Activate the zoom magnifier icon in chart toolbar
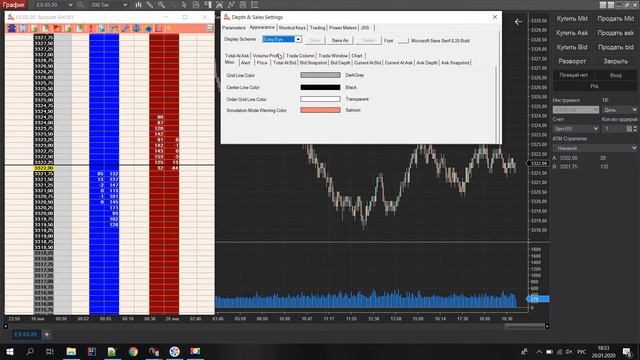The width and height of the screenshot is (640, 360). pyautogui.click(x=162, y=5)
